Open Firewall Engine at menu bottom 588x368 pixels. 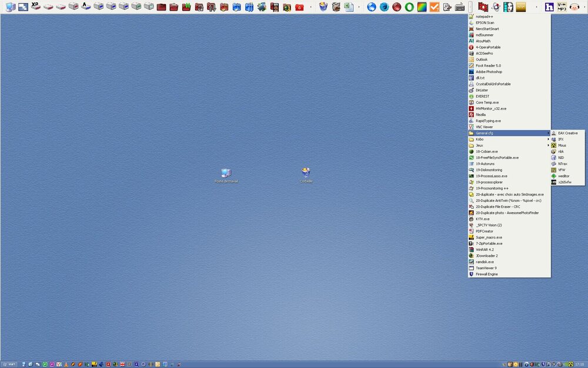pyautogui.click(x=487, y=274)
